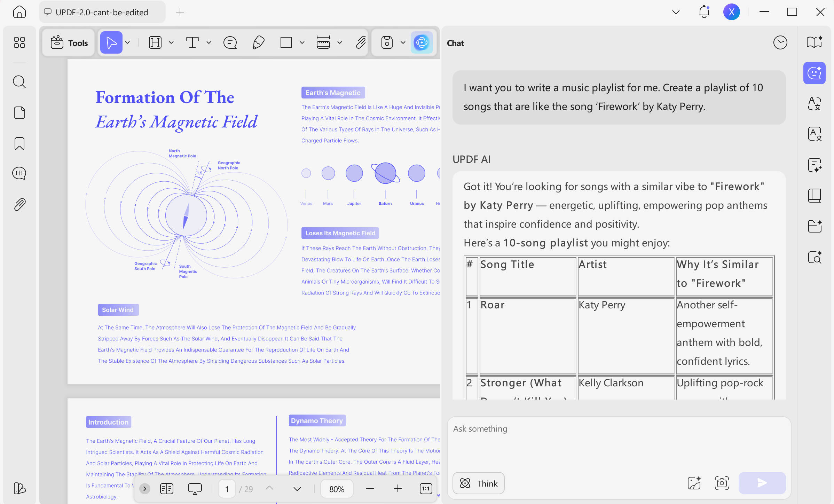The height and width of the screenshot is (504, 834).
Task: Open the AI deep search icon
Action: coord(815,257)
